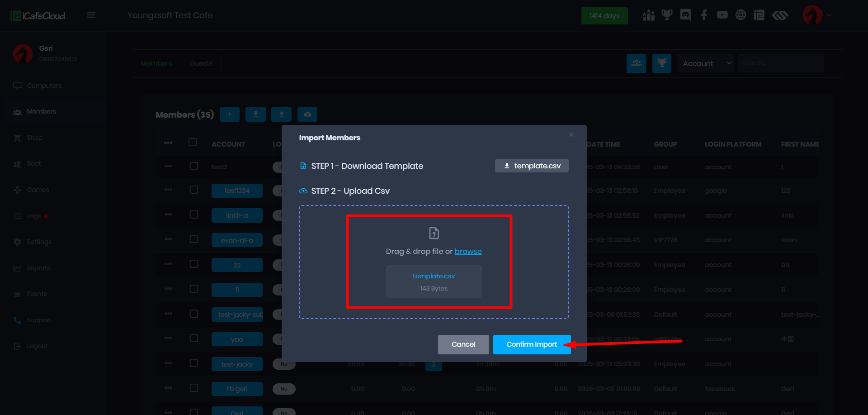The width and height of the screenshot is (868, 415).
Task: Click the member search input field
Action: [780, 63]
